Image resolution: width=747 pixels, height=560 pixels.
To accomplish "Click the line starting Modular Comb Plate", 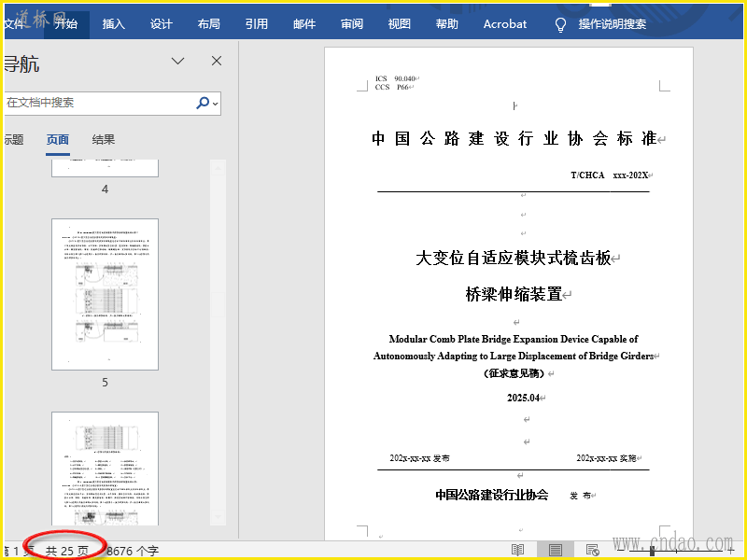I will [x=513, y=339].
